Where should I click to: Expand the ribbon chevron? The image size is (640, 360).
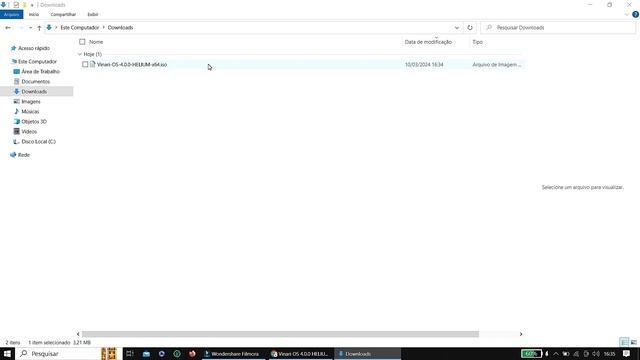click(x=627, y=14)
